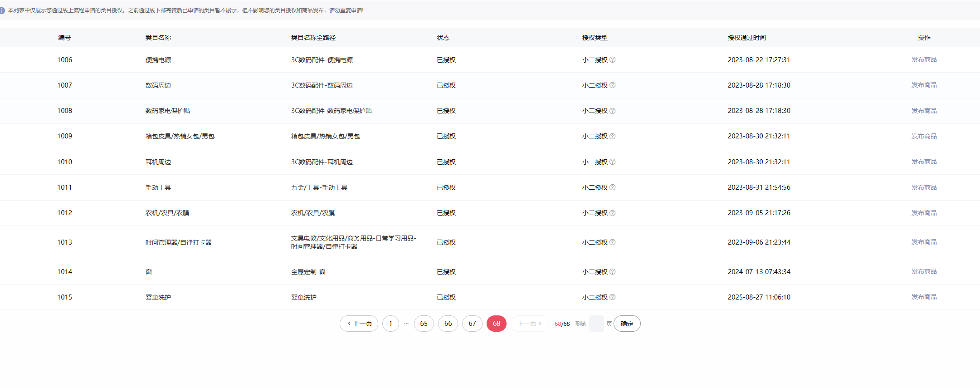The height and width of the screenshot is (388, 980).
Task: Open page 65 in pagination
Action: 424,324
